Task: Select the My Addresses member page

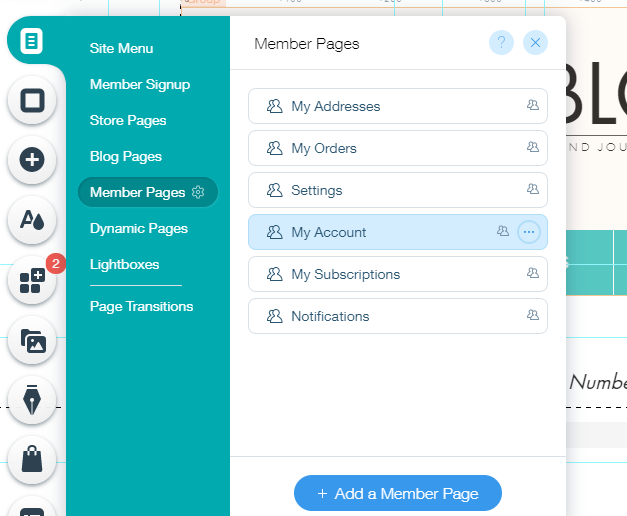Action: [x=398, y=106]
